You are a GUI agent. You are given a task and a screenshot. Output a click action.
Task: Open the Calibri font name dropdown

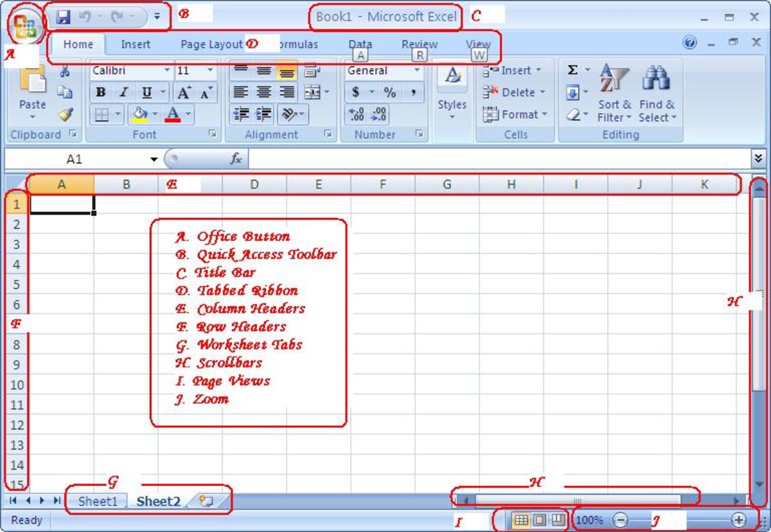pos(167,71)
